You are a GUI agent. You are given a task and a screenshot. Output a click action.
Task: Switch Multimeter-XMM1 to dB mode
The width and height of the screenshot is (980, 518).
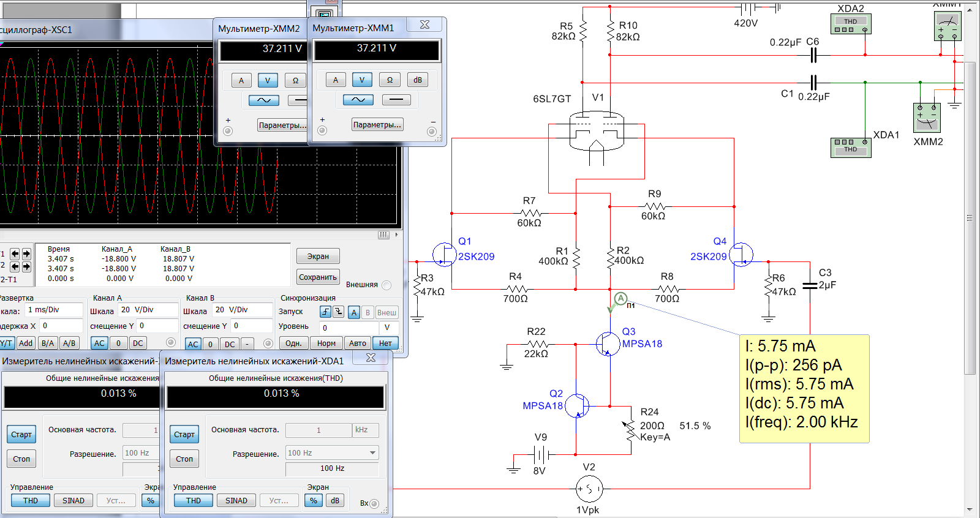[417, 80]
